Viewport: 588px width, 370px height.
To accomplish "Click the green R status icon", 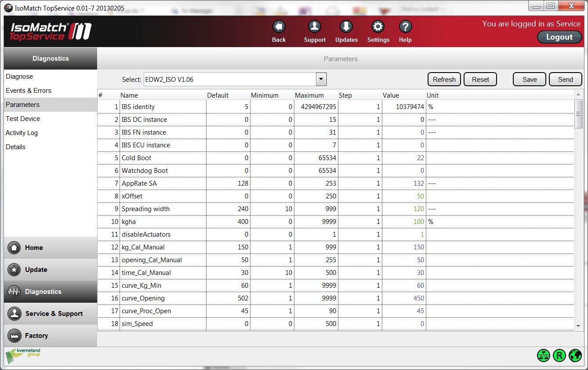I will (x=559, y=355).
